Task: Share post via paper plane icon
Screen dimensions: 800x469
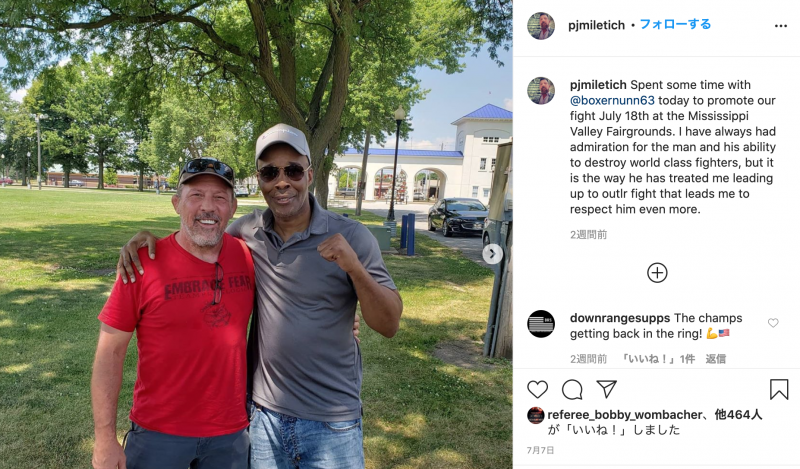Action: (x=607, y=389)
